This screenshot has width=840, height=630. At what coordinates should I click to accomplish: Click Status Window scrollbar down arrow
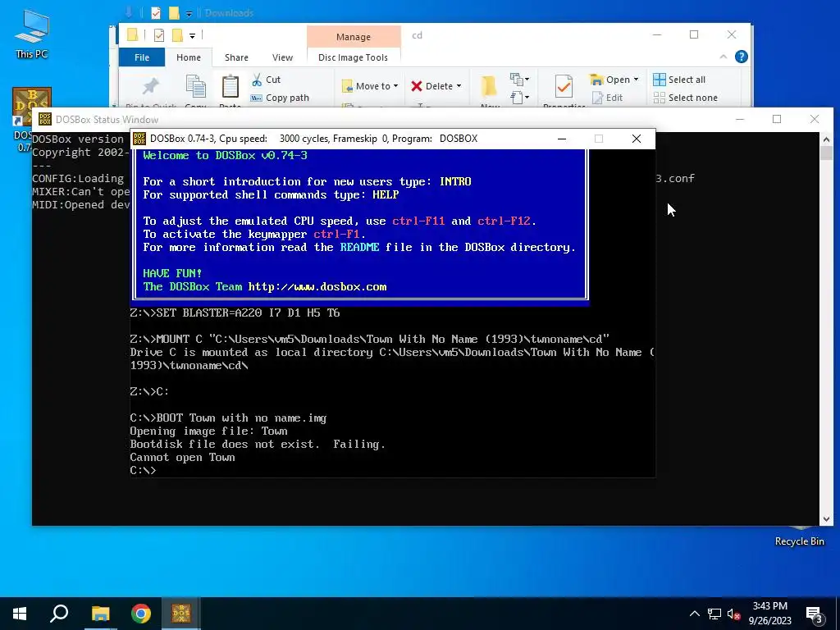pyautogui.click(x=826, y=518)
